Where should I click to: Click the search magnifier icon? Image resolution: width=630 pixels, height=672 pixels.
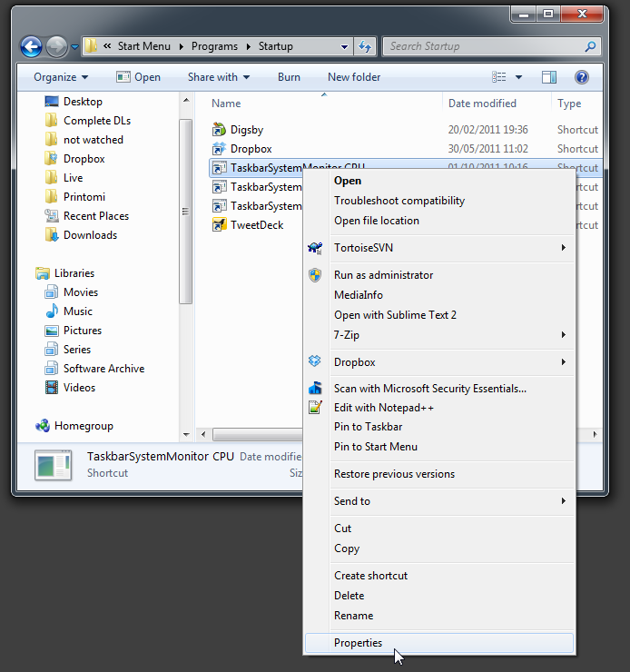coord(590,46)
